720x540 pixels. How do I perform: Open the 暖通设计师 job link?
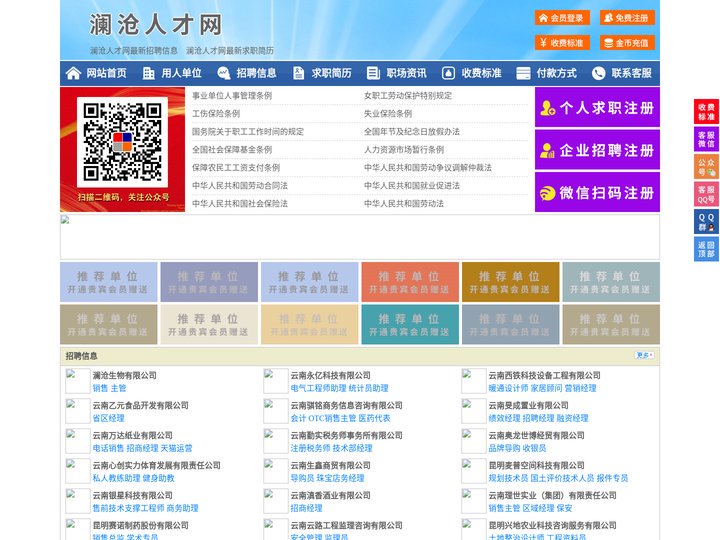coord(508,388)
